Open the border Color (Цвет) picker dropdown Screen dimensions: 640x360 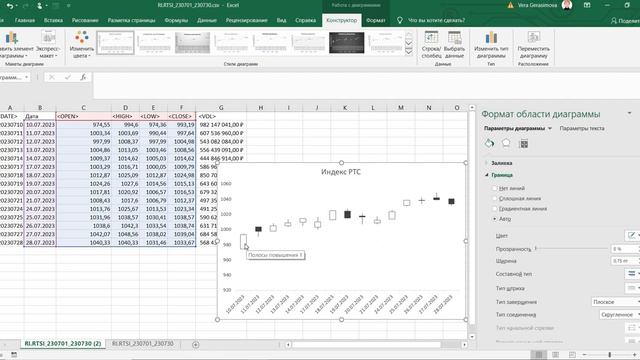coord(632,236)
